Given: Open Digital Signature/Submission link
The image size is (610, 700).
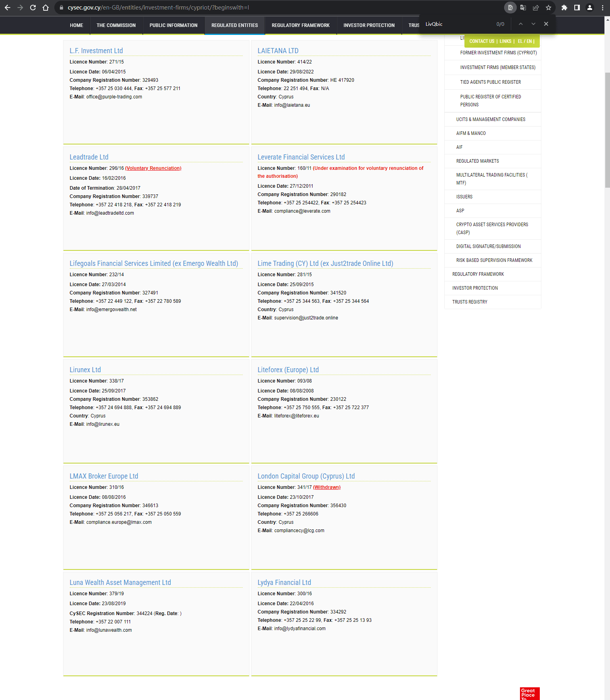Looking at the screenshot, I should coord(488,246).
